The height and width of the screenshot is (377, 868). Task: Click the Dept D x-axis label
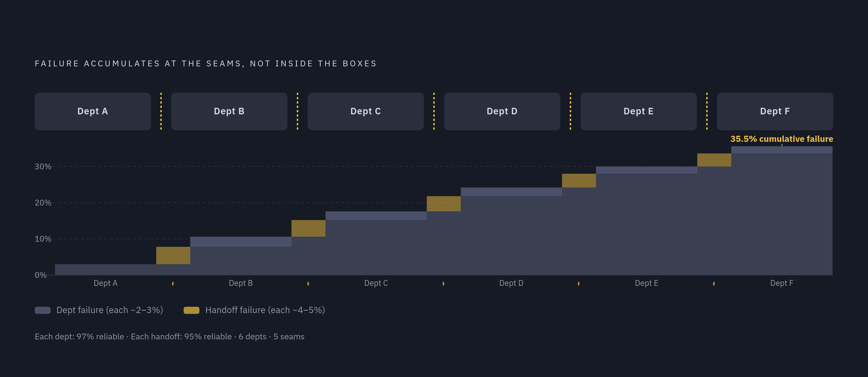click(511, 283)
